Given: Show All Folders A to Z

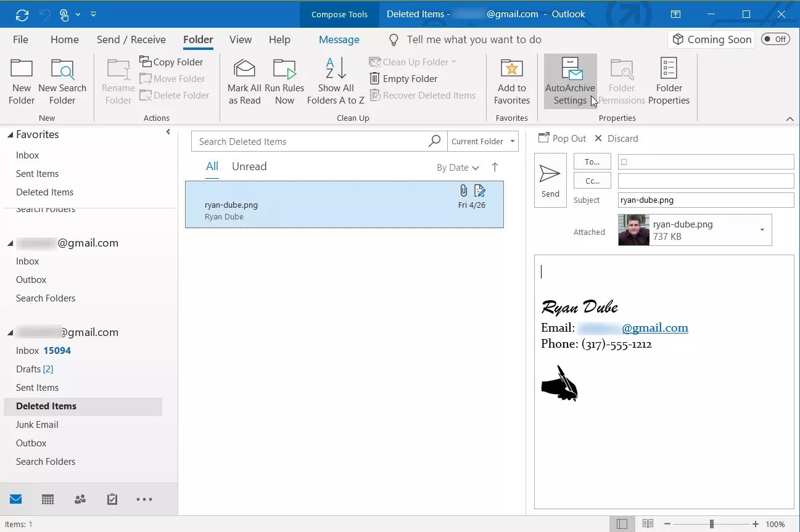Looking at the screenshot, I should coord(336,82).
